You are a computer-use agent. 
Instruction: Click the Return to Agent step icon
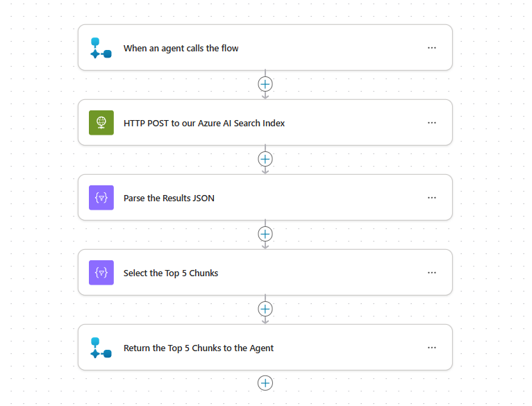(x=101, y=348)
